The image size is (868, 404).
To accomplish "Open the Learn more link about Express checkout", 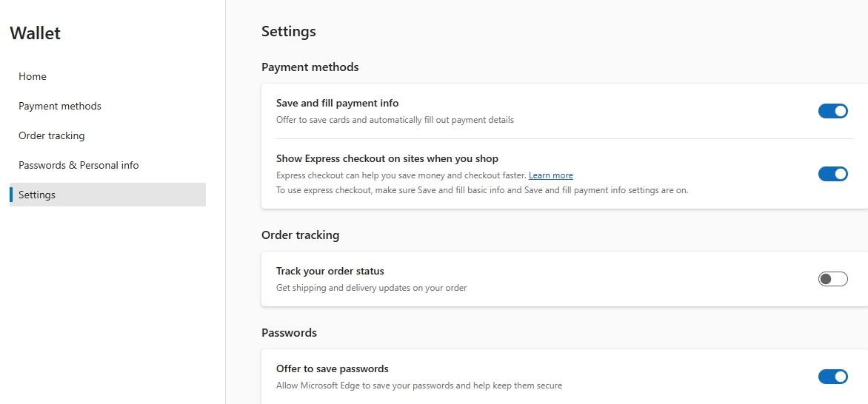I will (x=550, y=175).
